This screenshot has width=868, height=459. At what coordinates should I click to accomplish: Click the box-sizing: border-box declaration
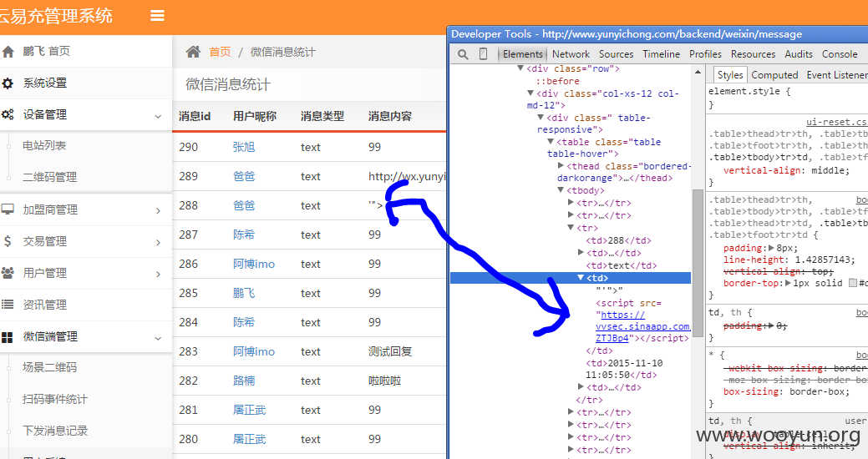786,391
